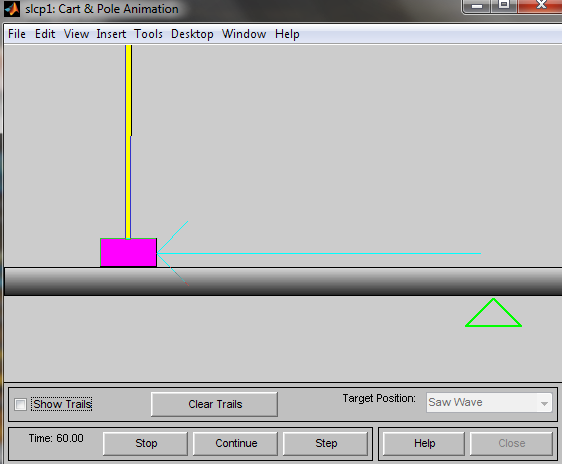Stop the animation with Stop button
The height and width of the screenshot is (464, 562).
145,444
